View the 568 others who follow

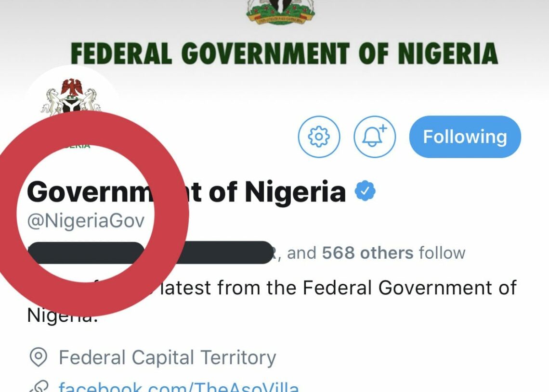pyautogui.click(x=367, y=253)
